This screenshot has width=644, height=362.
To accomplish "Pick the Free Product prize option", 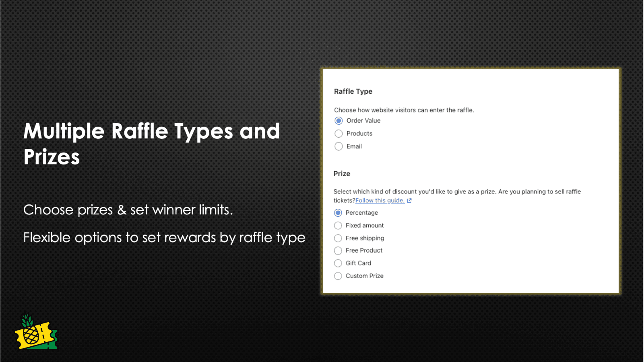I will 338,251.
